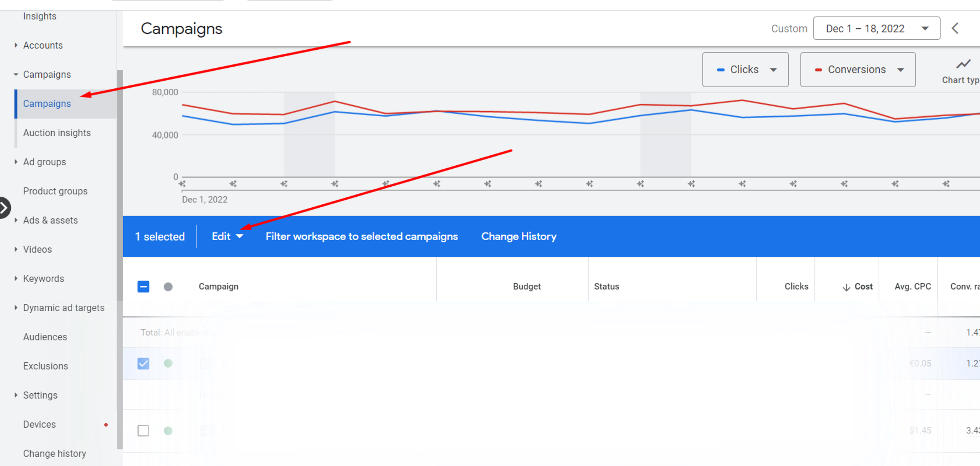This screenshot has height=466, width=980.
Task: Click the dark sidebar expand arrow circle
Action: tap(4, 208)
